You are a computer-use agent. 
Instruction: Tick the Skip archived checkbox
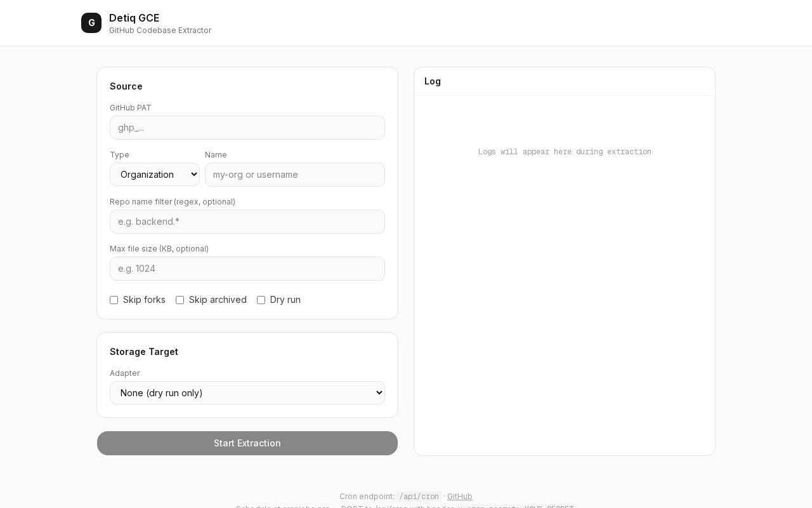pyautogui.click(x=180, y=300)
